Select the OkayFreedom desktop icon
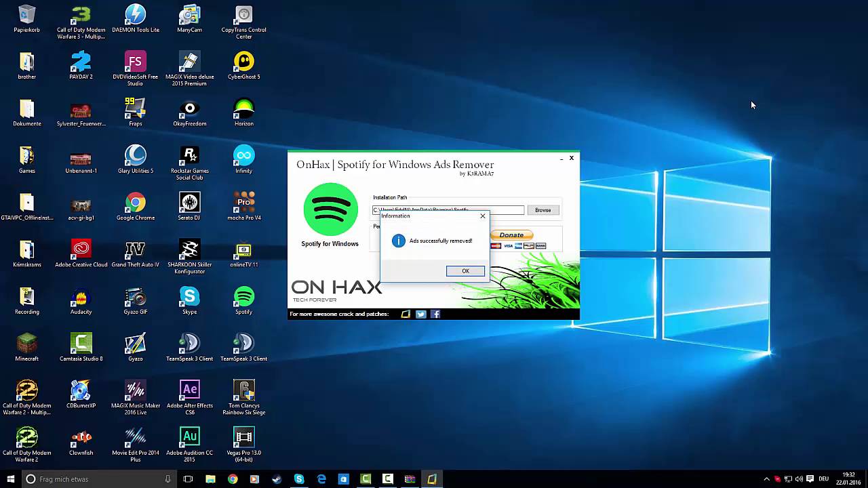The height and width of the screenshot is (488, 868). click(190, 113)
